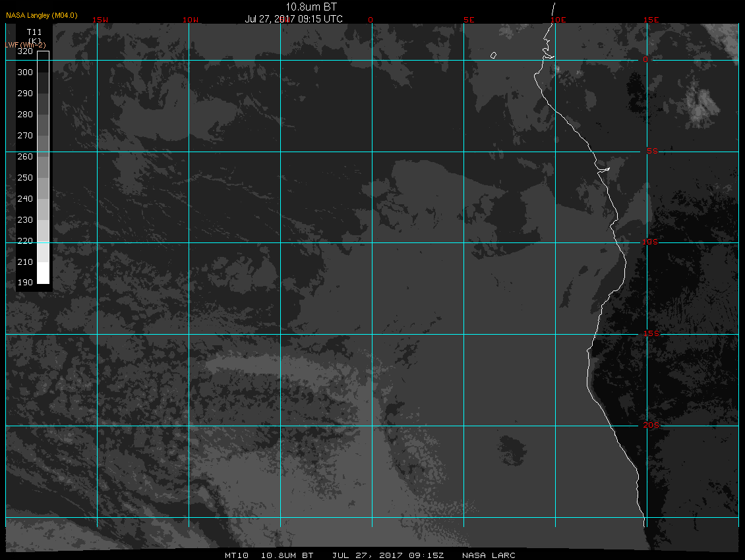
Task: Click the "LWF (Wm-2)" legend label
Action: [x=26, y=45]
